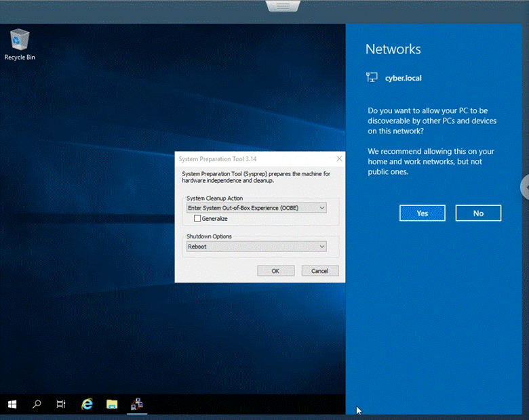This screenshot has width=529, height=420.
Task: Click the pull-down handle at top
Action: [x=283, y=6]
